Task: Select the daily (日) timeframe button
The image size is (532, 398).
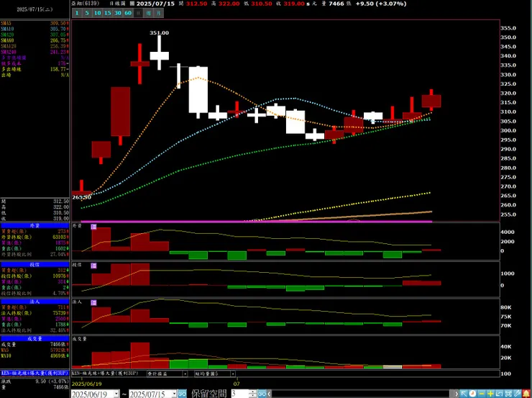Action: 138,13
